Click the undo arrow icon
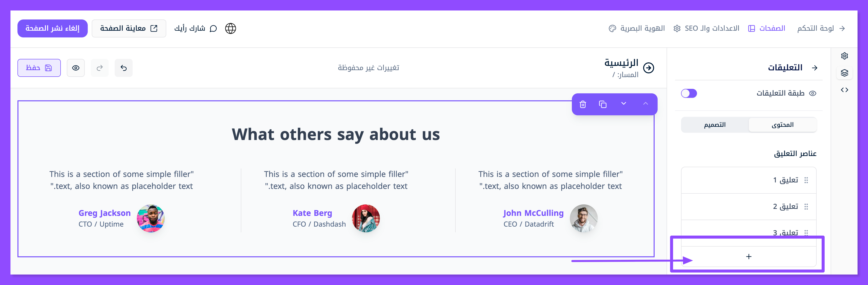Screen dimensions: 868x285 123,68
